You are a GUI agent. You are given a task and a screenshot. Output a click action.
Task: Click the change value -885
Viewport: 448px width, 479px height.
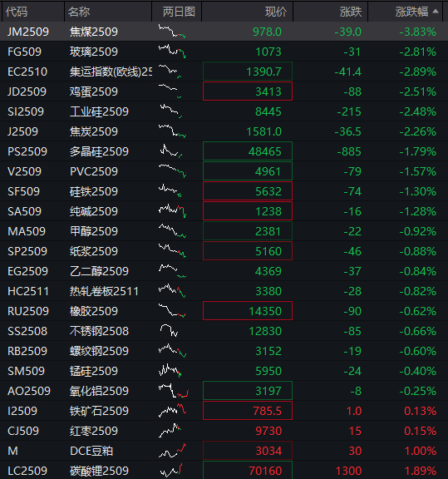[x=349, y=151]
